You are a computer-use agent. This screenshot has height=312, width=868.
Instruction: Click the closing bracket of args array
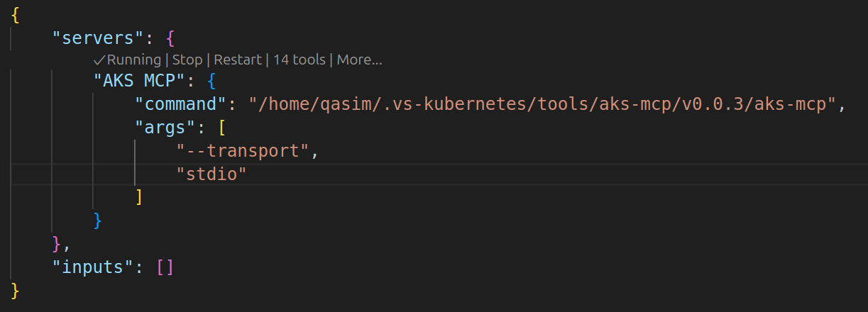pos(139,196)
